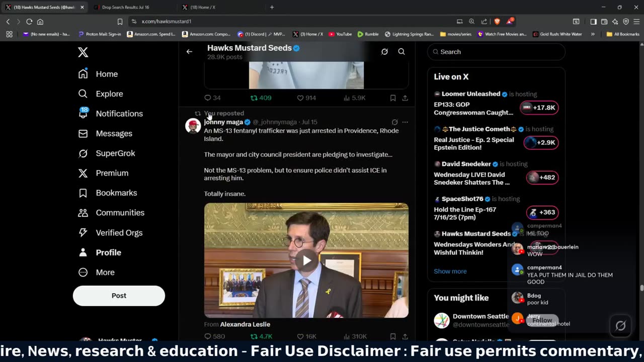Image resolution: width=644 pixels, height=362 pixels.
Task: View analytics showing 5.9K views
Action: [x=354, y=98]
